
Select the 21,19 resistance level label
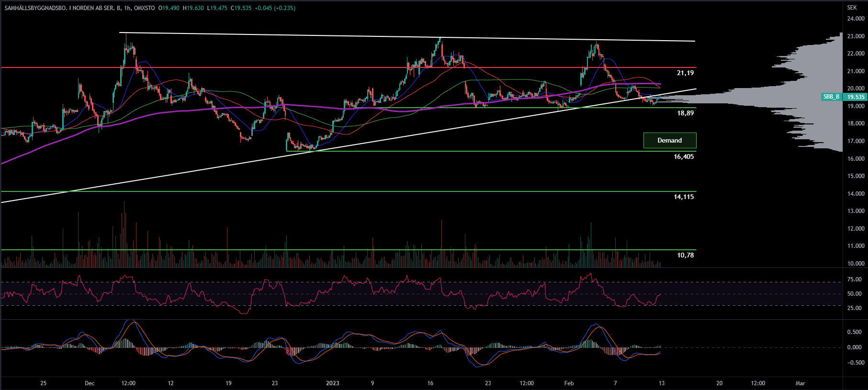(x=685, y=73)
